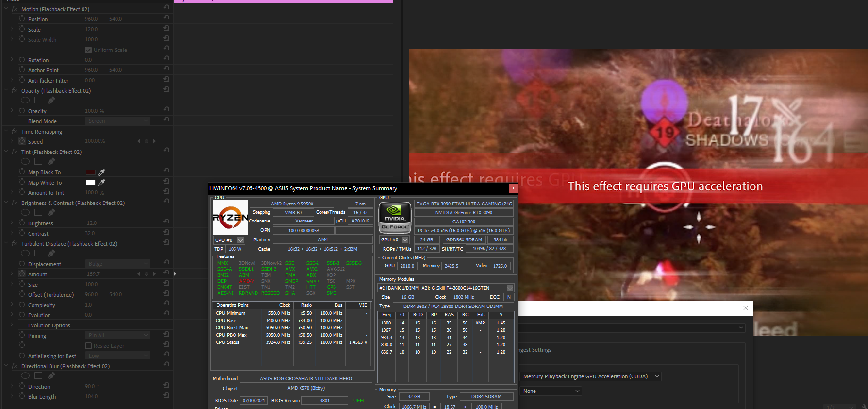
Task: Reset the Motion effect parameters
Action: (166, 8)
